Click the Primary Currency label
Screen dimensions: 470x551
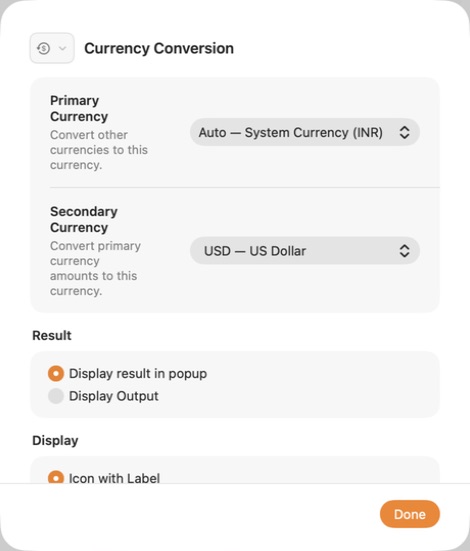(x=79, y=108)
